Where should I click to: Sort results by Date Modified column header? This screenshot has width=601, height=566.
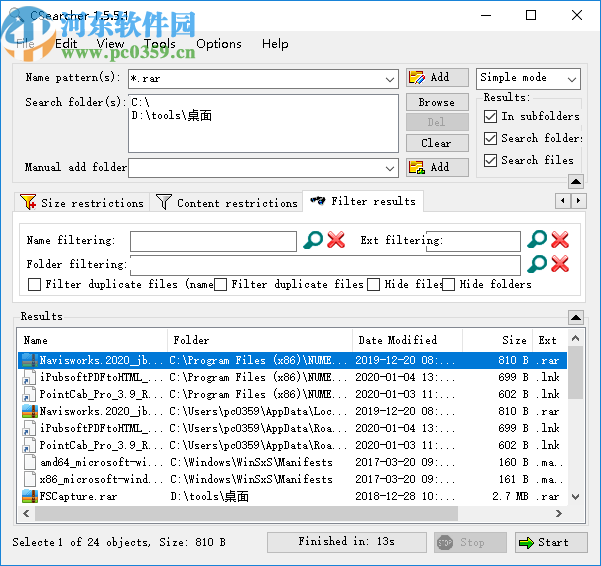coord(407,340)
